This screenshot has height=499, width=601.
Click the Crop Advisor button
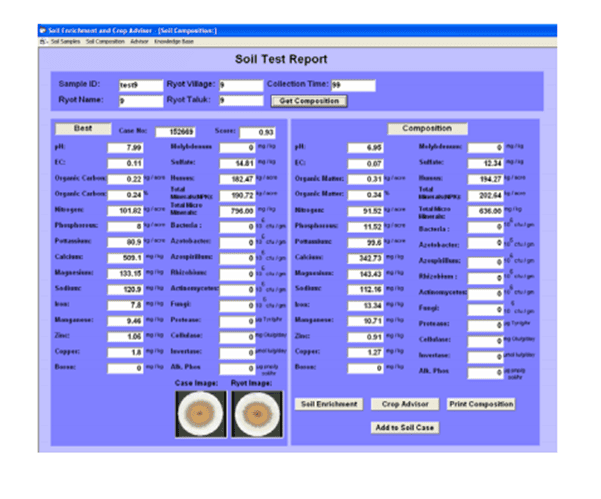pos(405,404)
